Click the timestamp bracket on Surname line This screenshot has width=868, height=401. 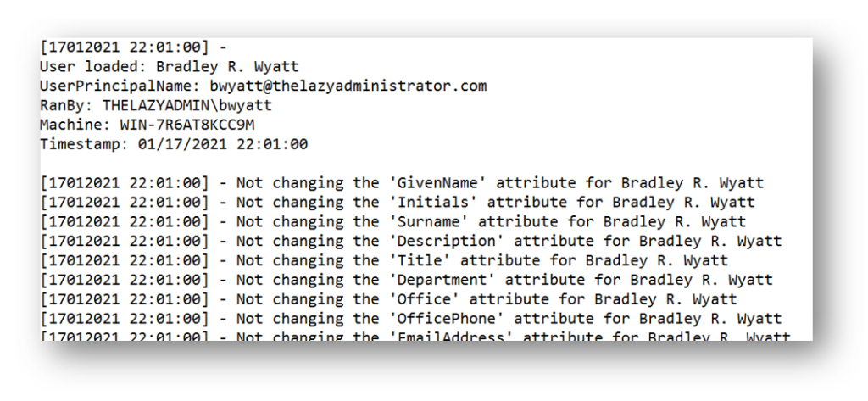tap(125, 222)
